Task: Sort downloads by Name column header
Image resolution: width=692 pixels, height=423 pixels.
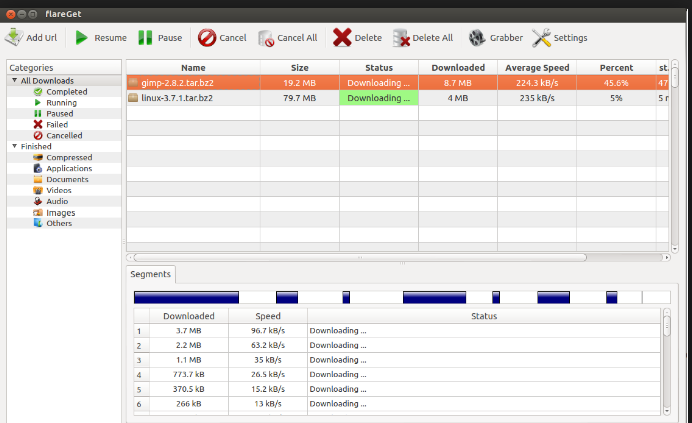Action: coord(193,68)
